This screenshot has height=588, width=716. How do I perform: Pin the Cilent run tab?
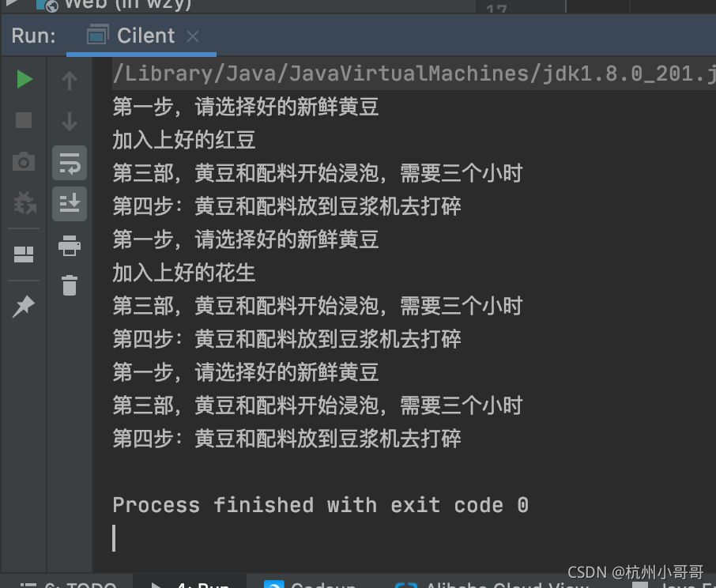(x=24, y=307)
